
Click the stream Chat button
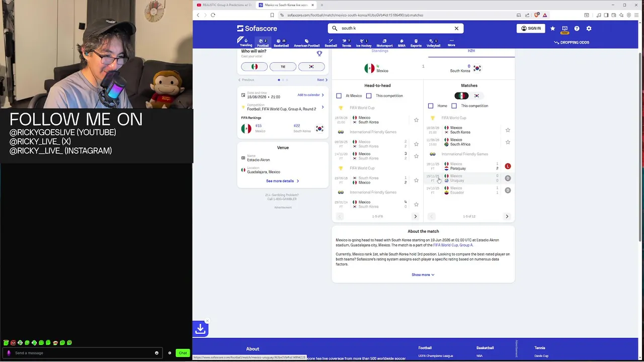tap(183, 353)
